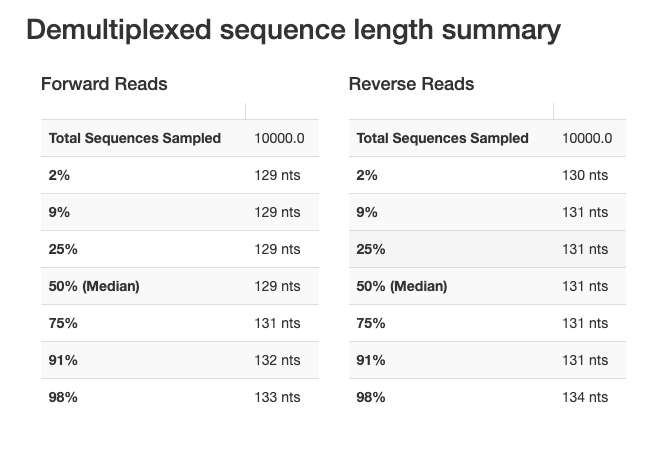Click the 75% row's 131 nts Forward value
The image size is (668, 452).
277,323
